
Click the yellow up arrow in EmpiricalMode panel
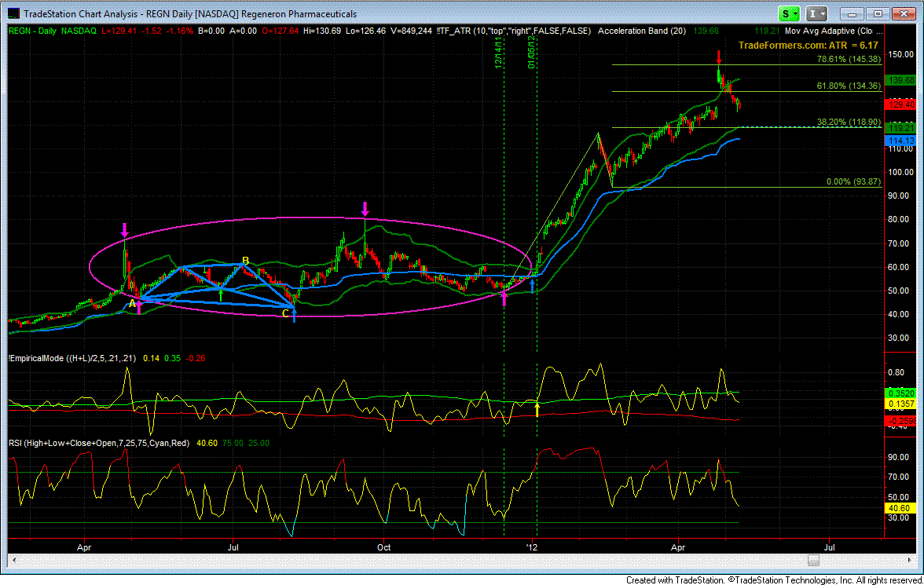[x=537, y=409]
